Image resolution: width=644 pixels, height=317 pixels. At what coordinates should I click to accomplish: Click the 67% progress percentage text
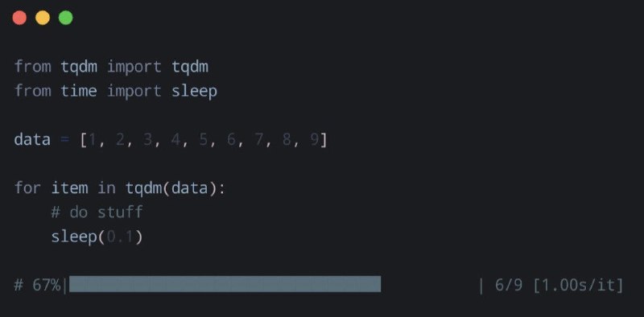[47, 285]
